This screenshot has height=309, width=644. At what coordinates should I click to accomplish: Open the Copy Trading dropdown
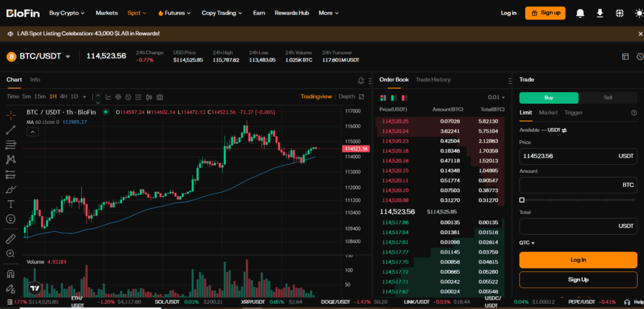(222, 13)
